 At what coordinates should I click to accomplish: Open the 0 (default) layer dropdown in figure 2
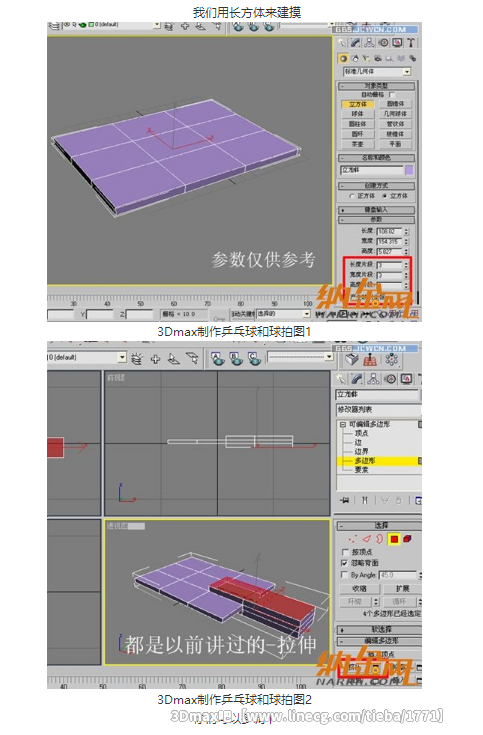click(122, 358)
